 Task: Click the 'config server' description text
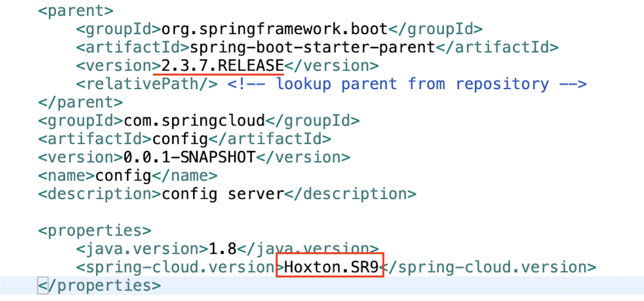[223, 194]
